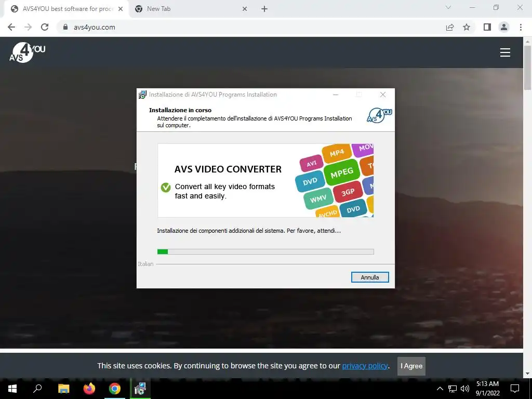Open Chrome side panel
The height and width of the screenshot is (399, 532).
click(x=487, y=27)
